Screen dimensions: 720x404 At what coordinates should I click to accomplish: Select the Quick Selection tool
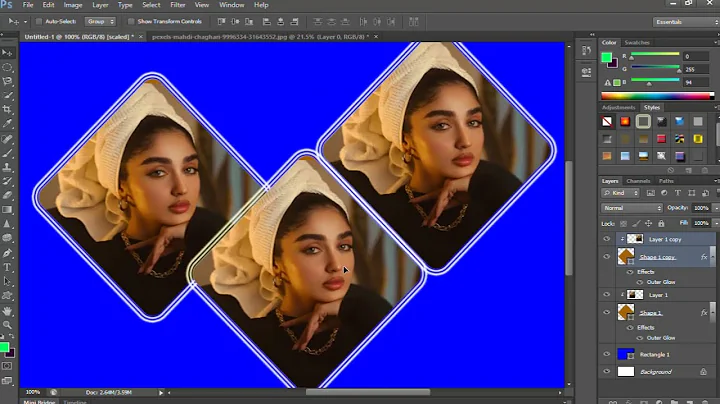pos(7,95)
